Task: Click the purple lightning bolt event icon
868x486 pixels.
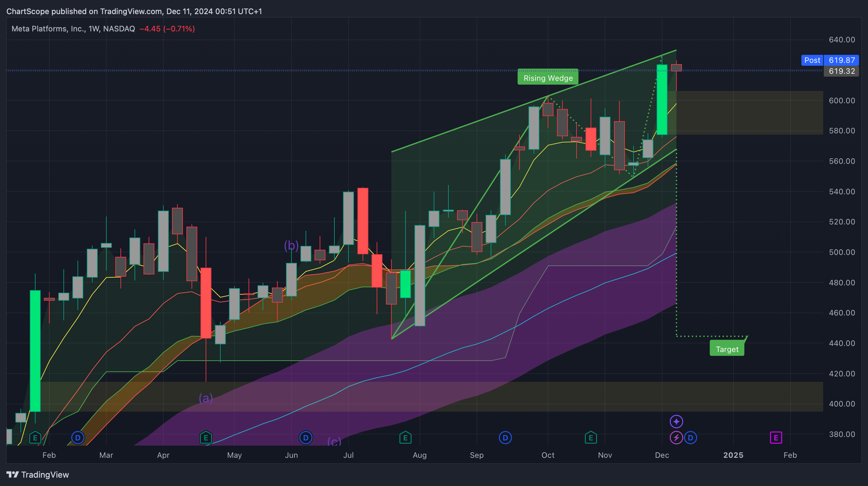Action: point(676,438)
